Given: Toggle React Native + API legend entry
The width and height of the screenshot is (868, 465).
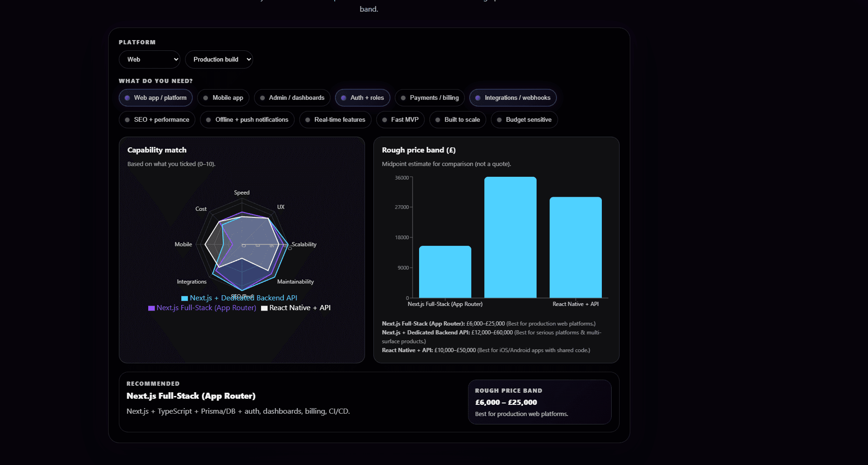Looking at the screenshot, I should point(296,308).
